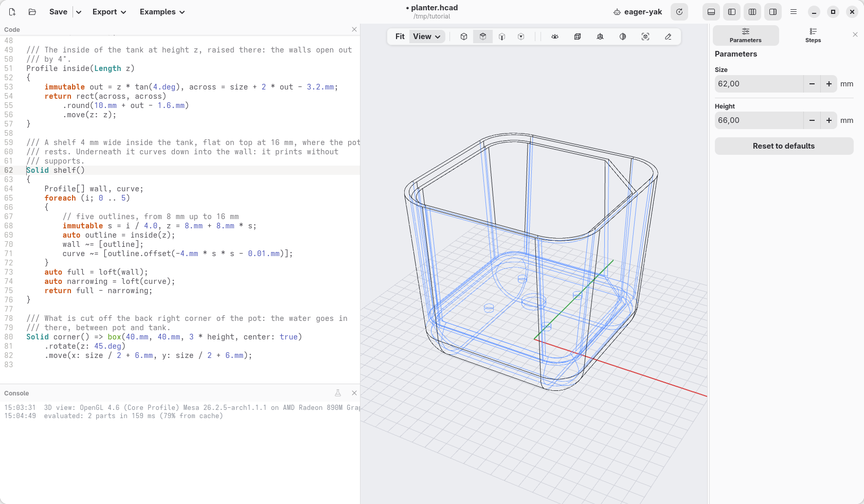Click the 'Solid shelf()' code line
Screen dimensions: 864x504
(x=56, y=170)
